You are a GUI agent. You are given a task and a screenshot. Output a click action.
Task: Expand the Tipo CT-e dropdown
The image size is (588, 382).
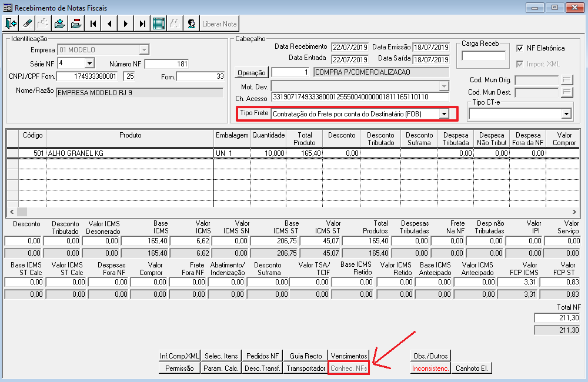click(x=566, y=113)
